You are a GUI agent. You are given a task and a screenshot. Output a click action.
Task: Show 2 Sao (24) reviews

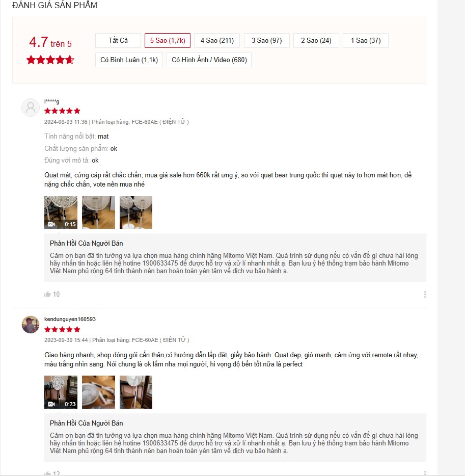(x=316, y=40)
